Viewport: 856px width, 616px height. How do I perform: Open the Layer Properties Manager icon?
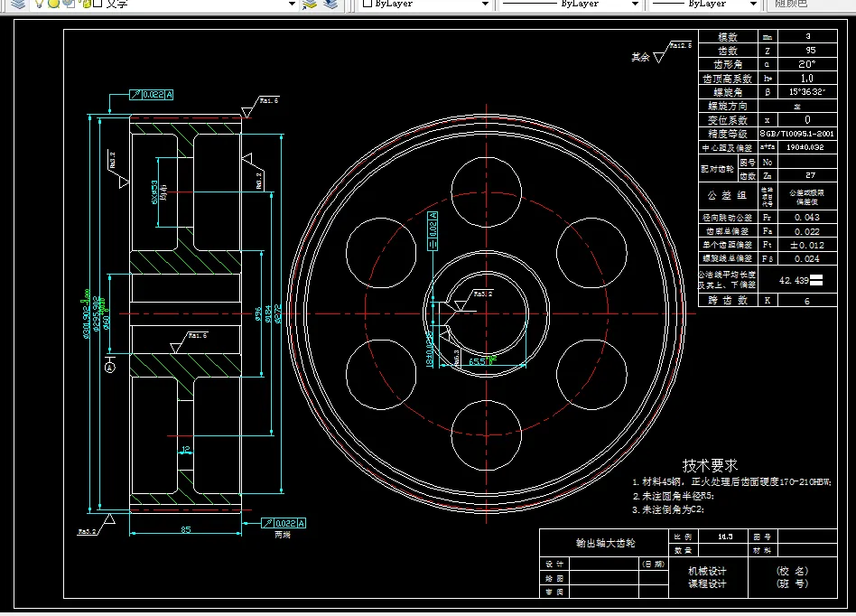coord(18,4)
